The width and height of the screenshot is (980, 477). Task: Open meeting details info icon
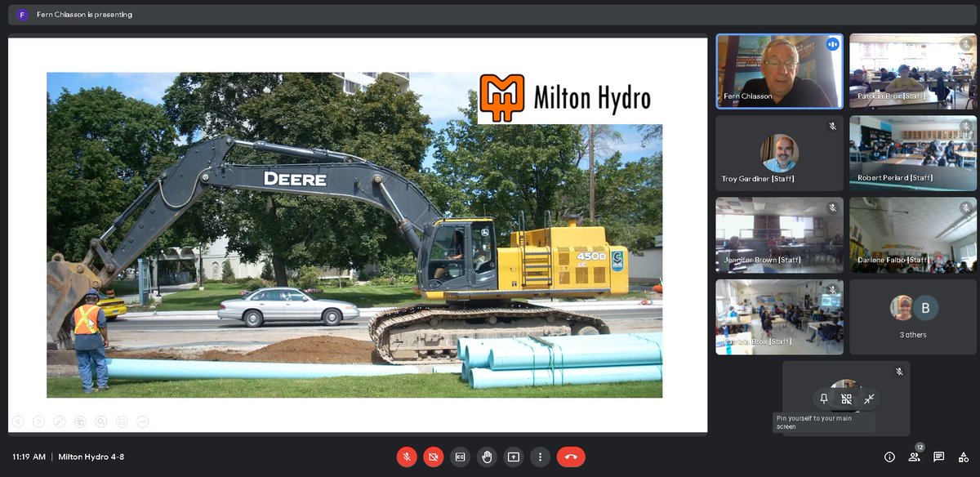pyautogui.click(x=889, y=457)
